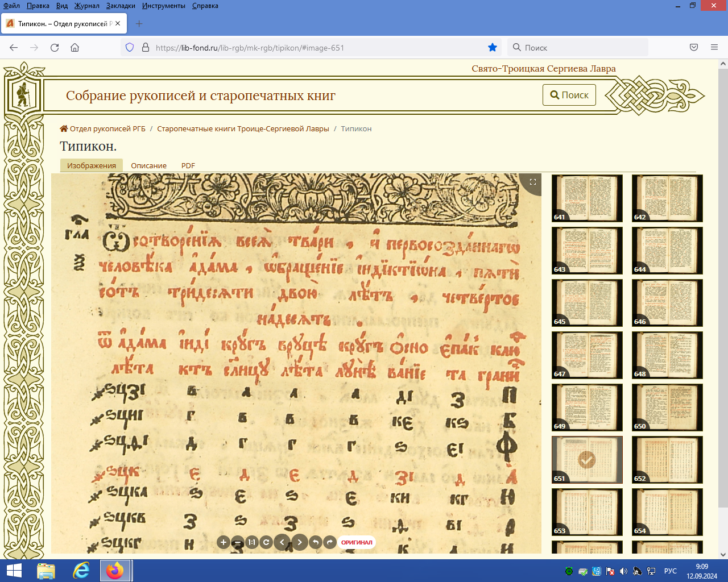
Task: Select page thumbnail 650
Action: point(667,408)
